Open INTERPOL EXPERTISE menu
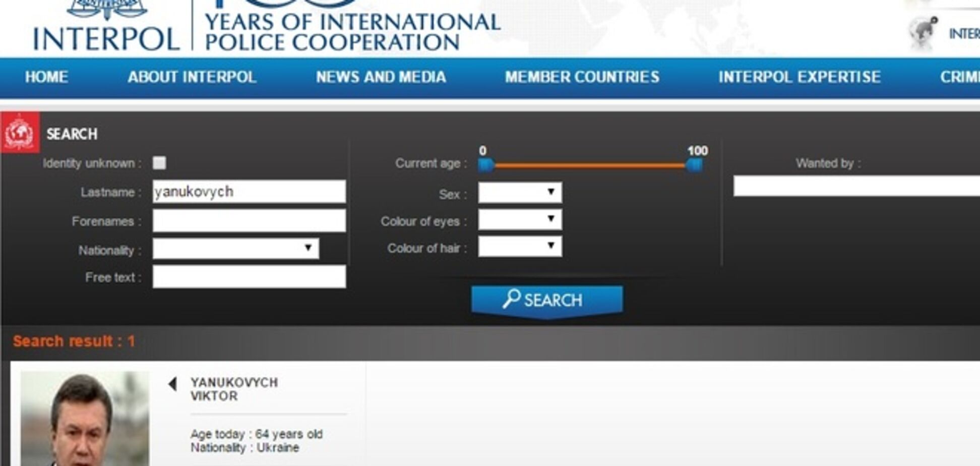This screenshot has width=980, height=466. (x=800, y=77)
